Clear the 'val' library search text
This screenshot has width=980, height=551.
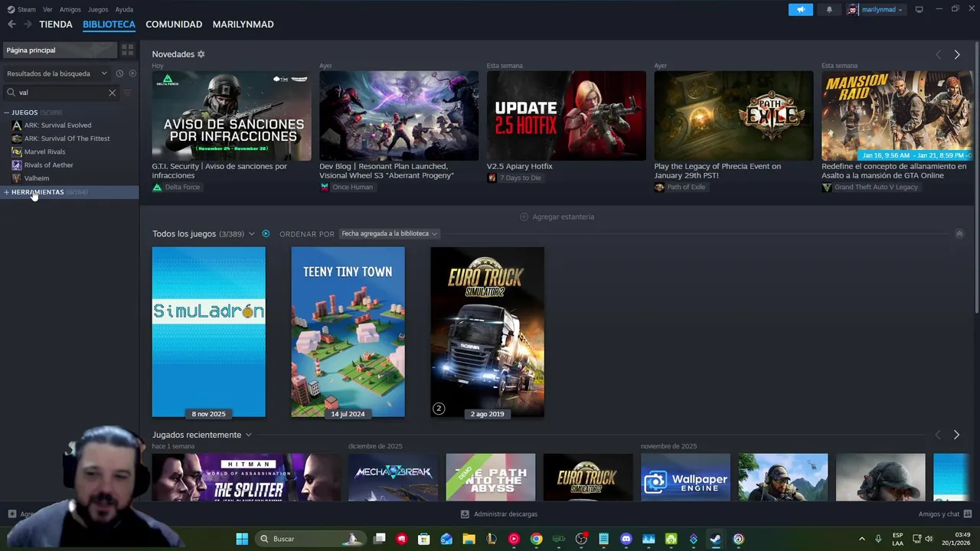pos(112,93)
